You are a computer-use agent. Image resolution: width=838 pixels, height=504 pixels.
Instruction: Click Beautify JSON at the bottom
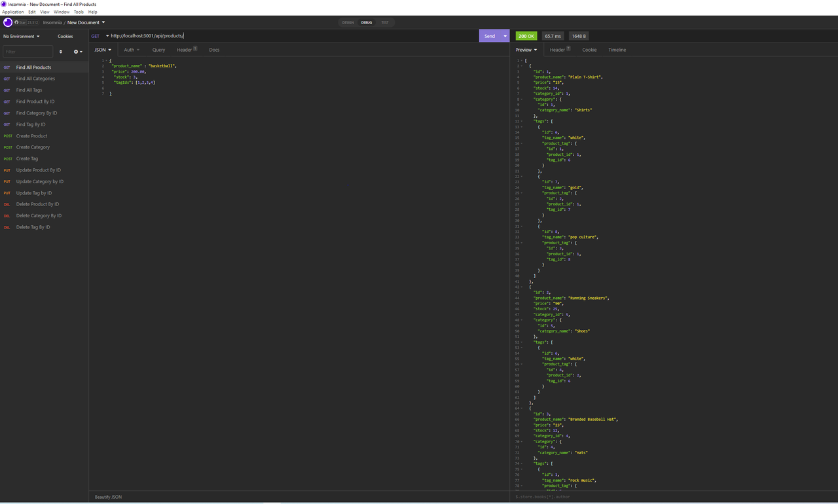pos(107,497)
